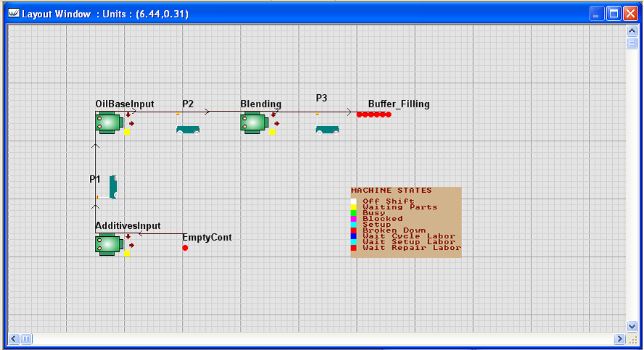Click yellow status square beside OilBaseInput
Screen dimensions: 644x350
128,132
